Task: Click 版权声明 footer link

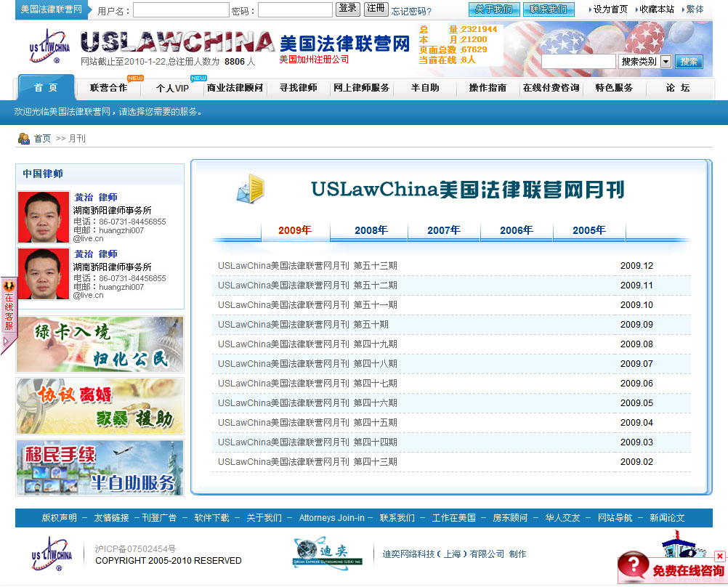Action: coord(60,518)
